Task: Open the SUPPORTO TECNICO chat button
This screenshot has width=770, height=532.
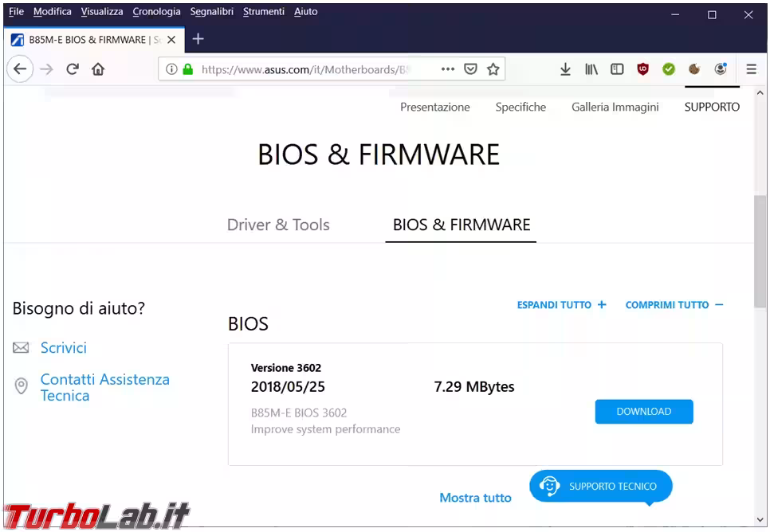Action: click(601, 486)
